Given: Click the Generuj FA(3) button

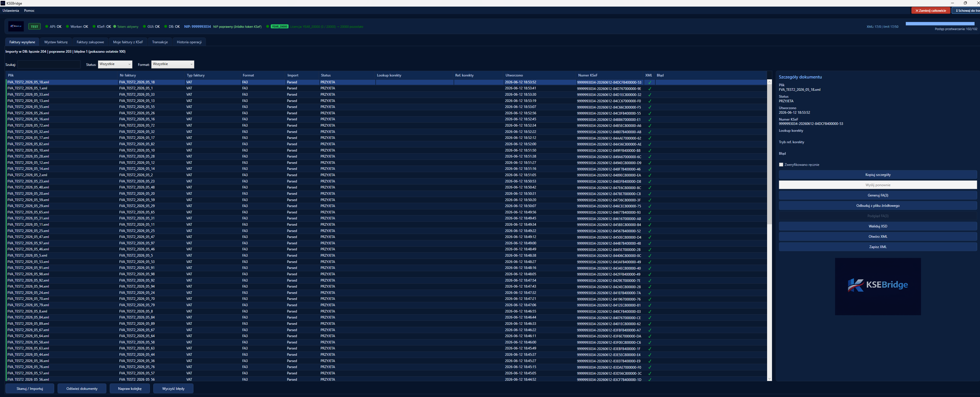Looking at the screenshot, I should 878,195.
